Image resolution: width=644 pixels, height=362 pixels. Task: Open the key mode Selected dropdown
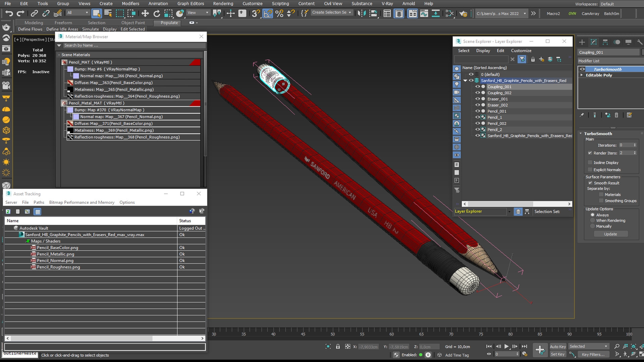(589, 347)
